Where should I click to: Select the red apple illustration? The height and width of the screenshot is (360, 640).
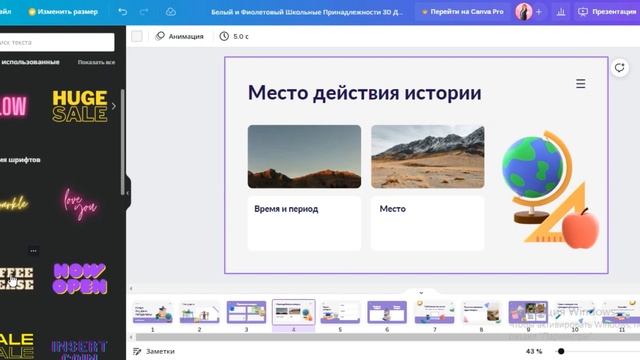pyautogui.click(x=580, y=229)
